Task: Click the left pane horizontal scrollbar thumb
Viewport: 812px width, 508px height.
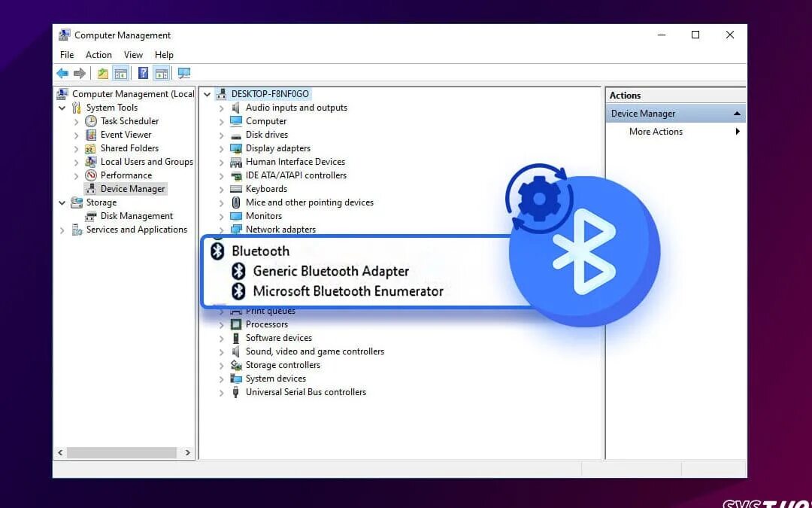Action: pos(122,452)
